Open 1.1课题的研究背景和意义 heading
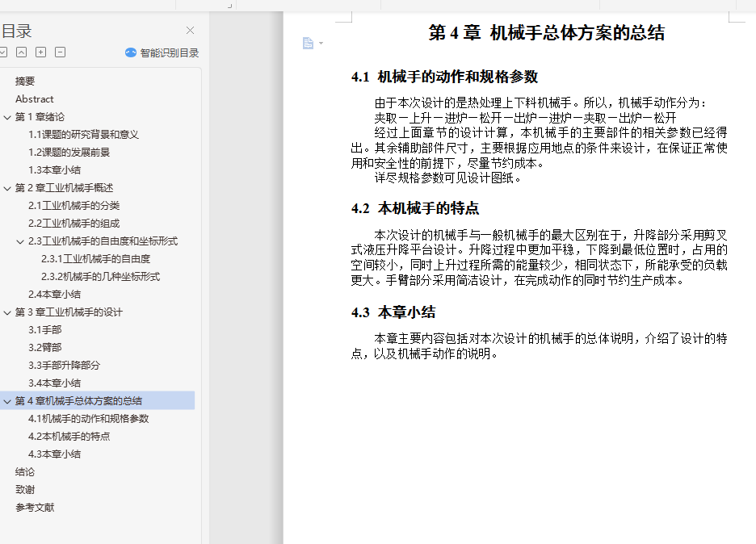756x544 pixels. click(x=83, y=135)
